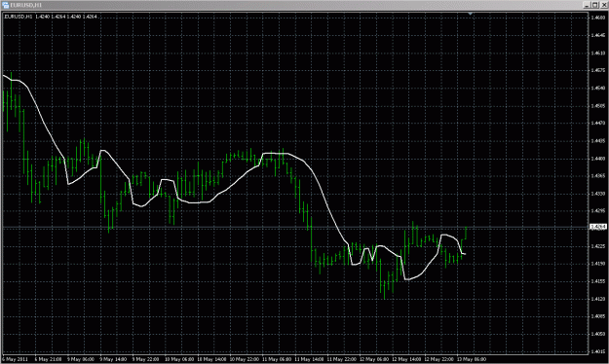Click time axis label 12 May 14:00

coord(406,359)
